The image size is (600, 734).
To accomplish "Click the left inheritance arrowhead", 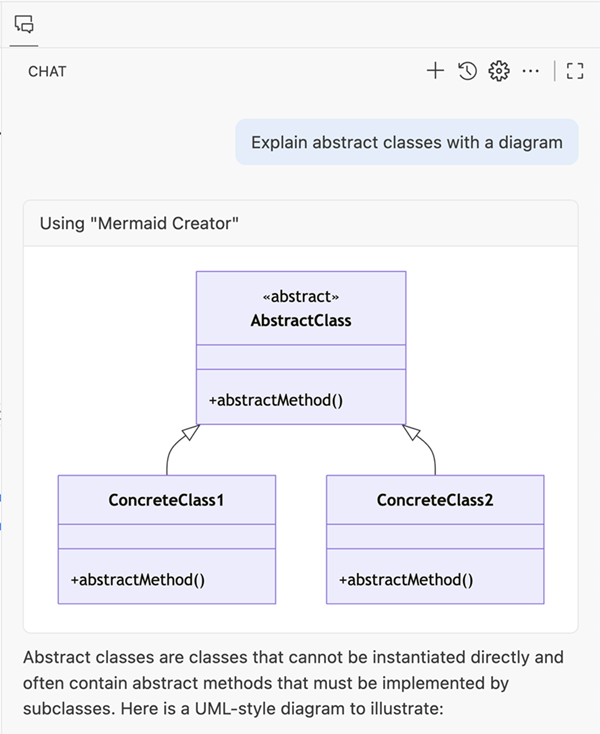I will click(191, 433).
